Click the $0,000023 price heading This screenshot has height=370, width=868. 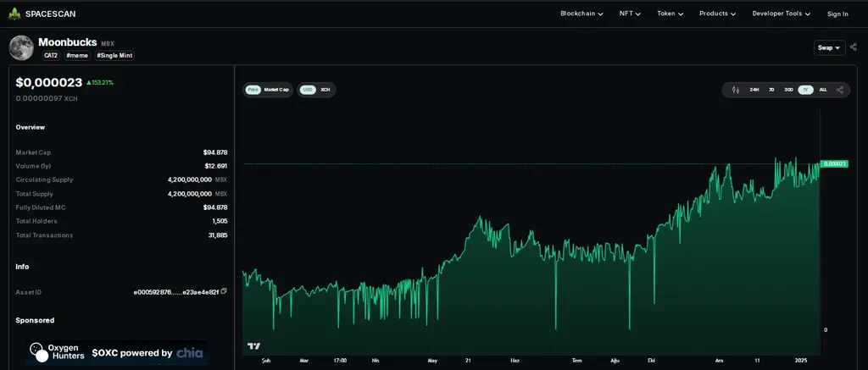(x=48, y=82)
